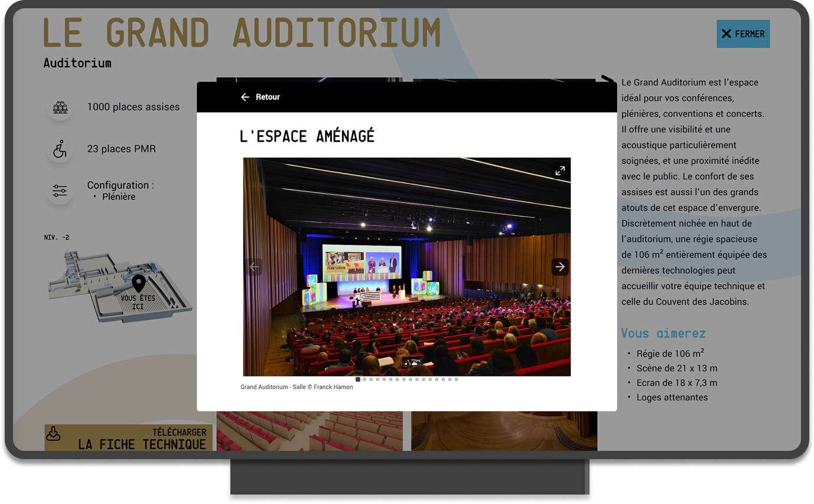Click the sliders icon beside Configuration
The height and width of the screenshot is (504, 814).
click(x=60, y=191)
